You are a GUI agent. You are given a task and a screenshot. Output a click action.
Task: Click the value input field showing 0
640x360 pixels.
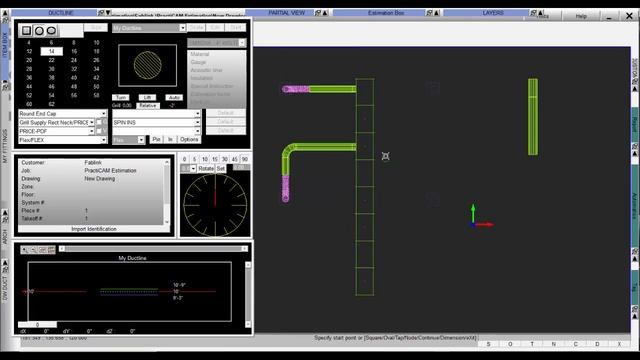pyautogui.click(x=37, y=325)
